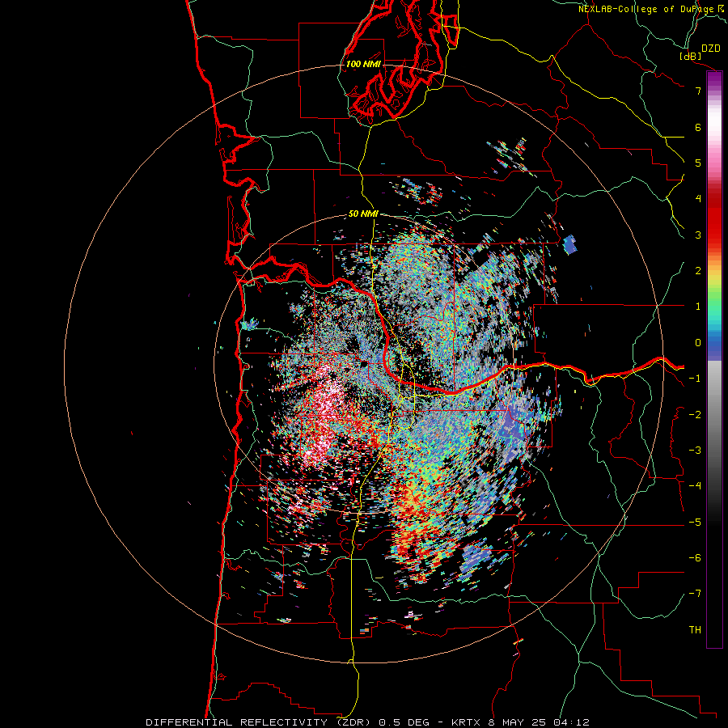Click the "100 NMI" range ring label
The image size is (728, 728).
(363, 64)
